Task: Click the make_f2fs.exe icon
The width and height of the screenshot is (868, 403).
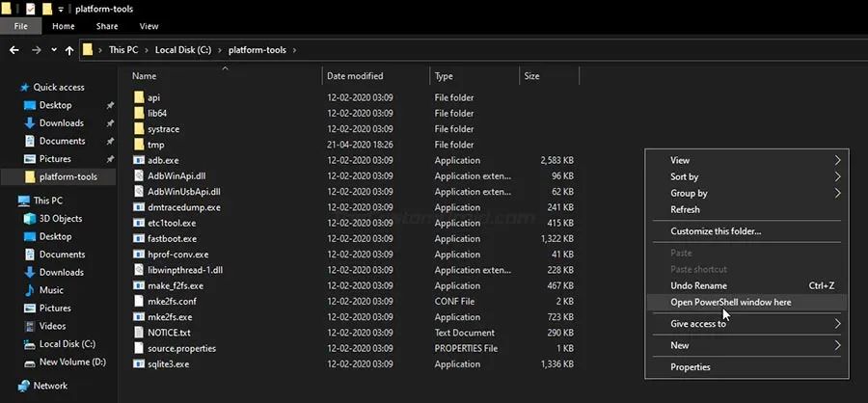Action: (138, 285)
